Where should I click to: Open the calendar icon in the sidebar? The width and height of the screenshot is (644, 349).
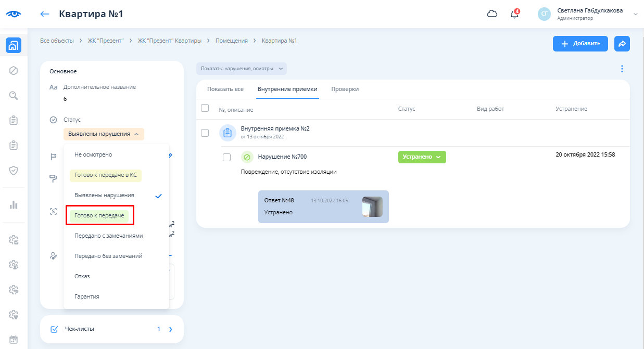(x=14, y=340)
